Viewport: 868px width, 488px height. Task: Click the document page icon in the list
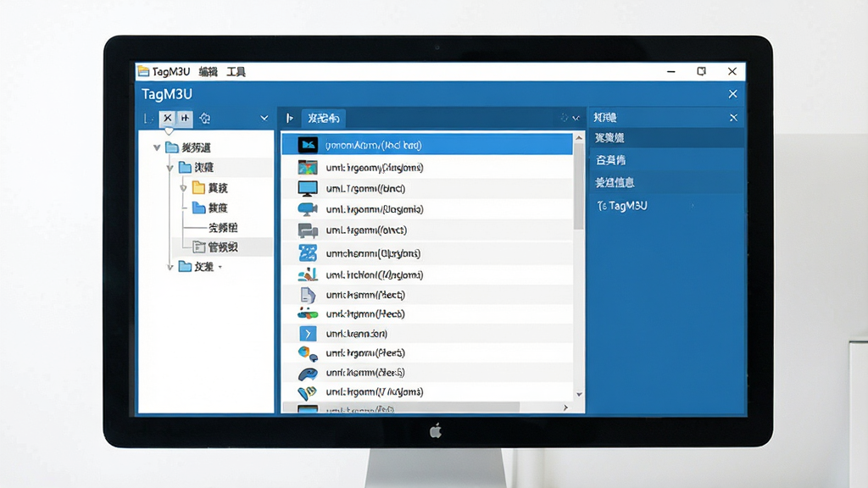(308, 295)
